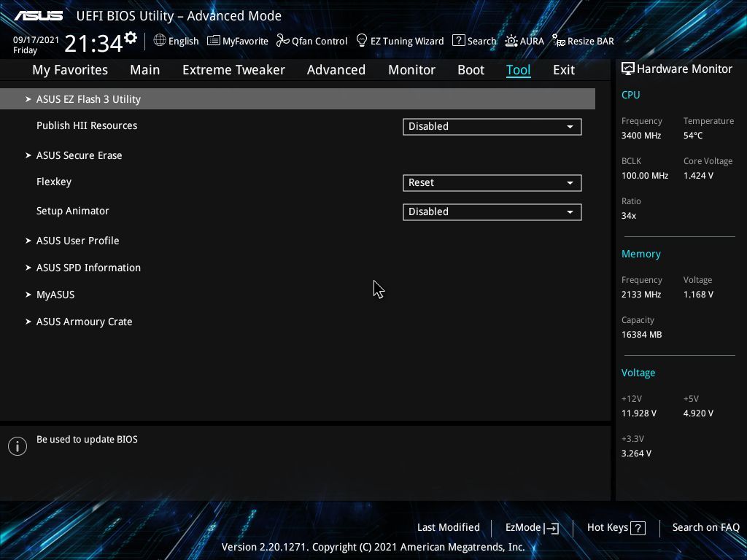Screen dimensions: 747x560
Task: Go to the Boot tab
Action: [471, 70]
